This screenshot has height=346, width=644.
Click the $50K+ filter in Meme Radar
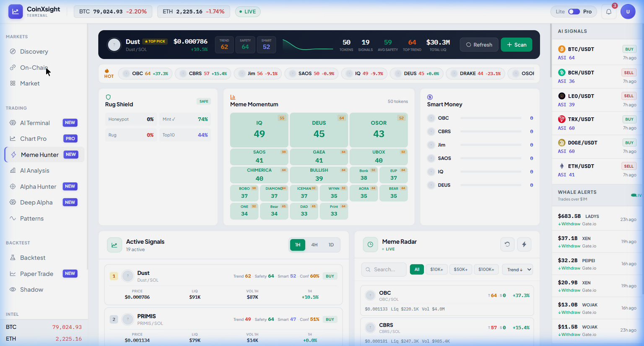pyautogui.click(x=461, y=269)
